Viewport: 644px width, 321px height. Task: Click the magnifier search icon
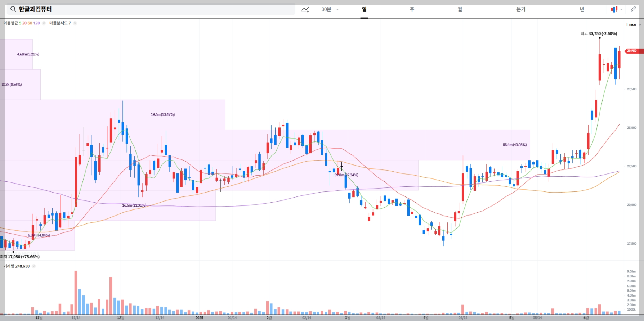tap(13, 9)
